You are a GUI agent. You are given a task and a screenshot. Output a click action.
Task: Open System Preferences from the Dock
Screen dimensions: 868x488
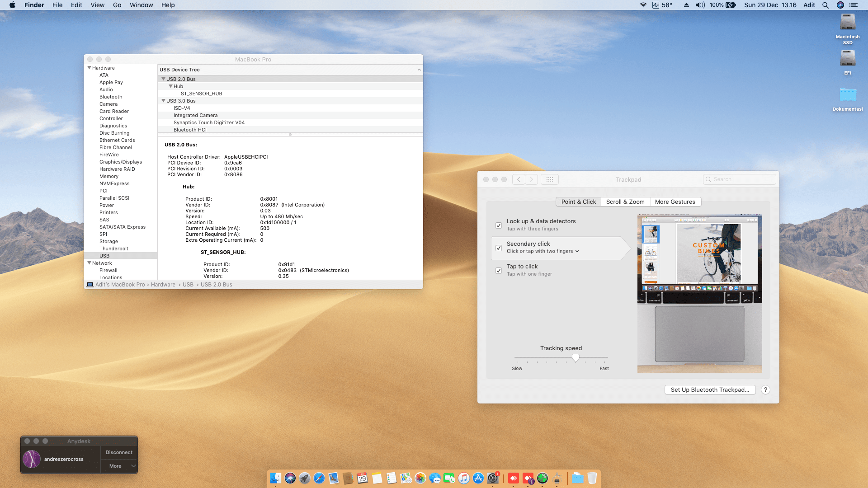pyautogui.click(x=493, y=478)
